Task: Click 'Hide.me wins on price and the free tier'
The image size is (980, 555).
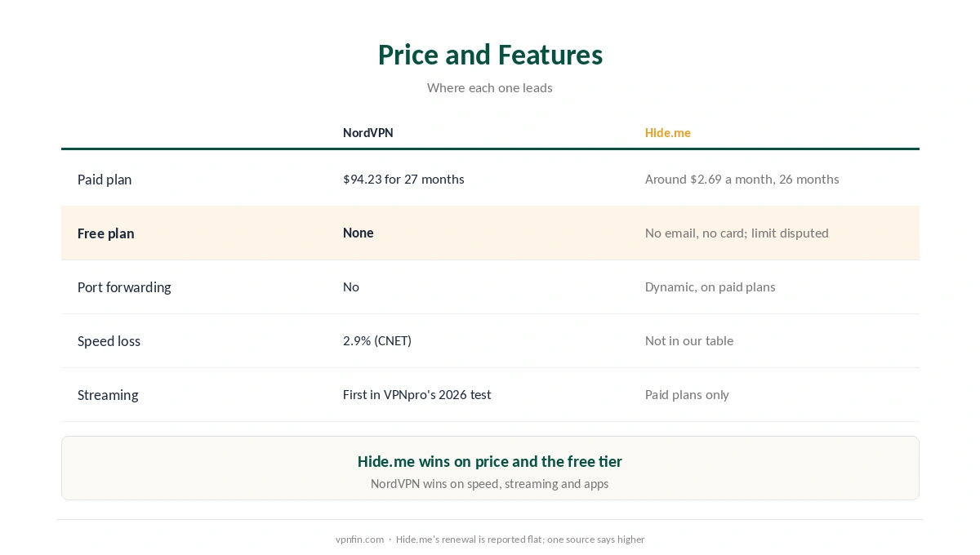Action: (490, 461)
